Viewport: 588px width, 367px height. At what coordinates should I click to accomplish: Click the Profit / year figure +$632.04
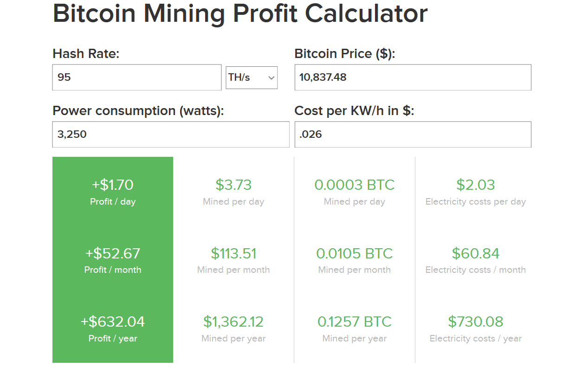(x=113, y=322)
